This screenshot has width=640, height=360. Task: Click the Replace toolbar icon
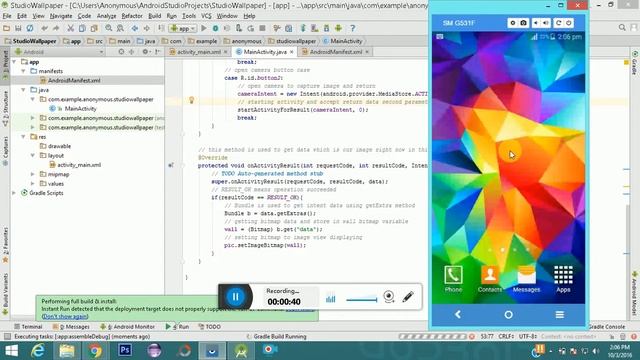coord(120,28)
